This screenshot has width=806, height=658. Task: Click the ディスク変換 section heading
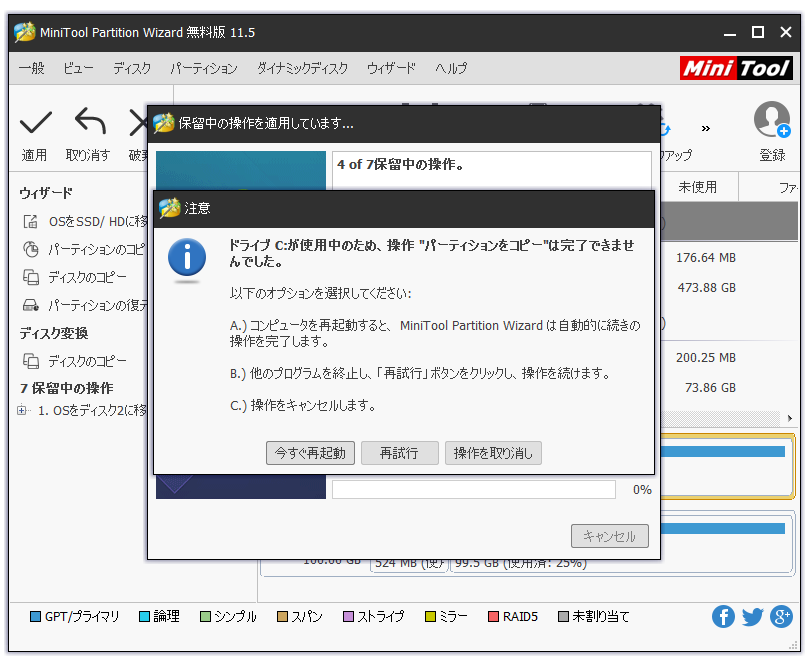54,333
